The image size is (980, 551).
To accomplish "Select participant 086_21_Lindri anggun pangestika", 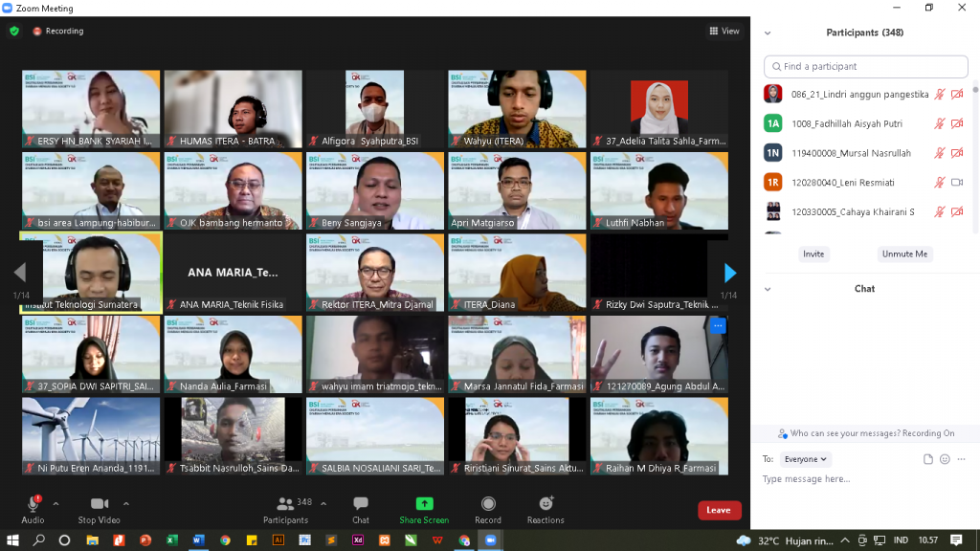I will pos(865,95).
